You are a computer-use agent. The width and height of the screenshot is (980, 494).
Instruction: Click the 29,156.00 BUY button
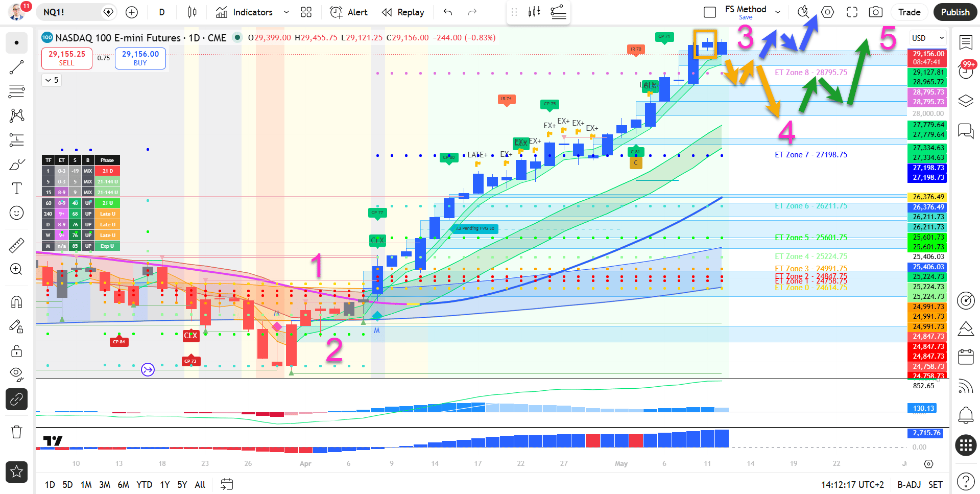pos(140,58)
